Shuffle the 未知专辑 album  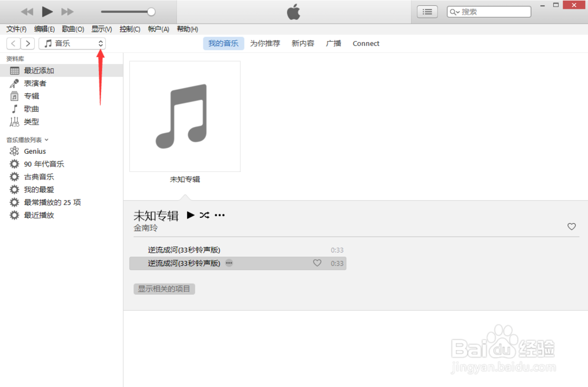coord(204,215)
